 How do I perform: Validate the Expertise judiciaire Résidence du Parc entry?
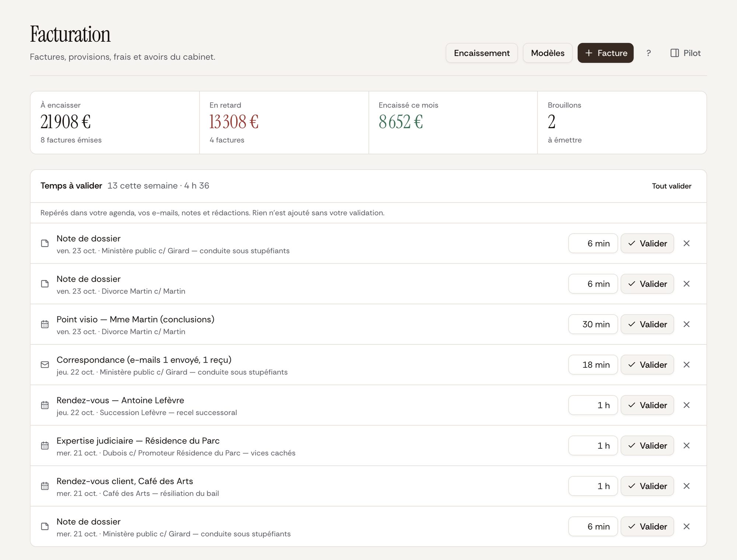coord(647,445)
